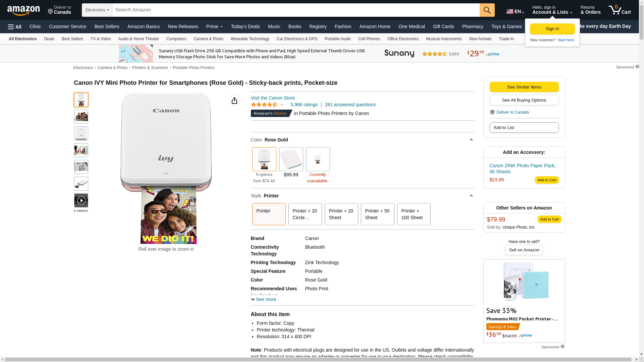Screen dimensions: 644x362
Task: Click the See Similar Items button
Action: pyautogui.click(x=524, y=87)
